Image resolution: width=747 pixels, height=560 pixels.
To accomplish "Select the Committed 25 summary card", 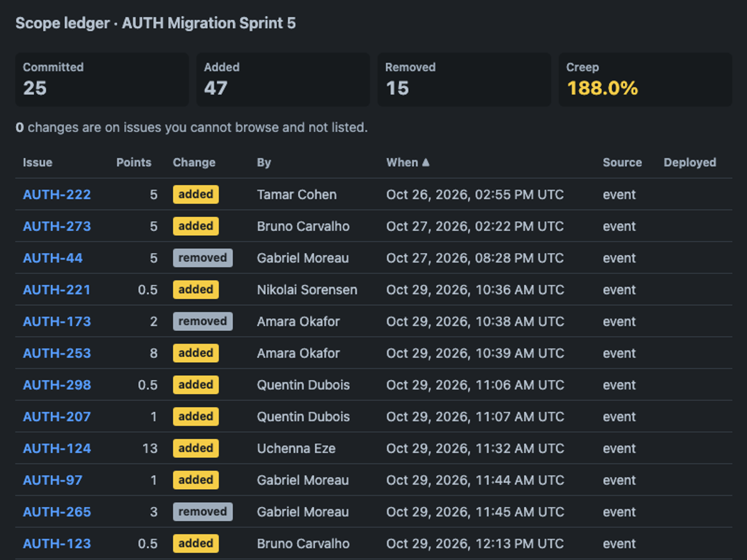I will click(x=102, y=80).
